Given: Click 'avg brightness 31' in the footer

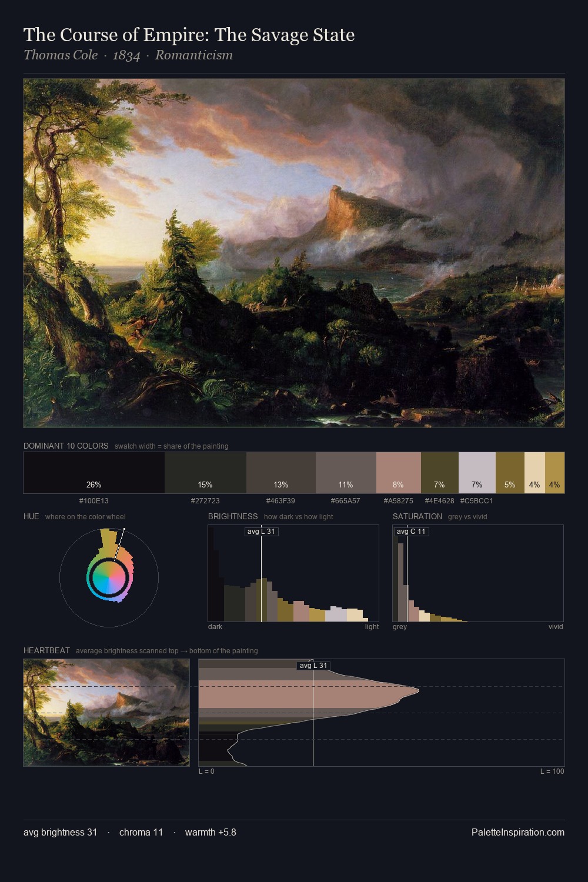Looking at the screenshot, I should point(61,832).
